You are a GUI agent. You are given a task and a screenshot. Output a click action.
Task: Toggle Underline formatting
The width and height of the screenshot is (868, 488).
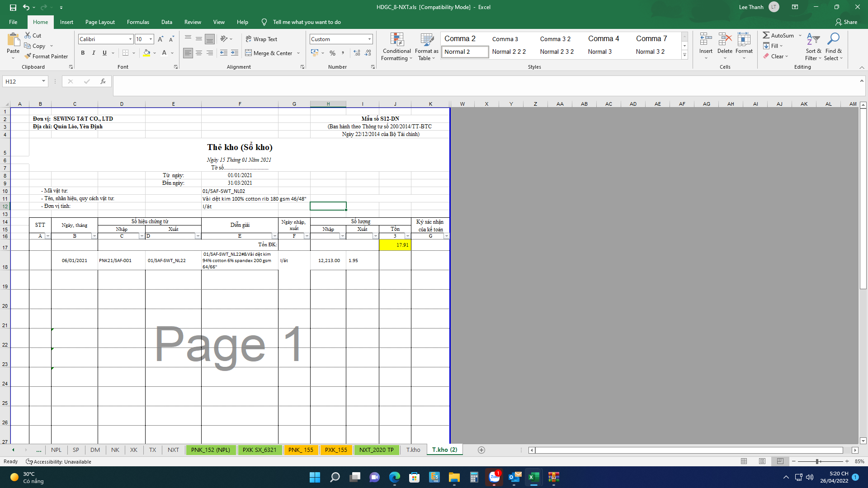(104, 53)
